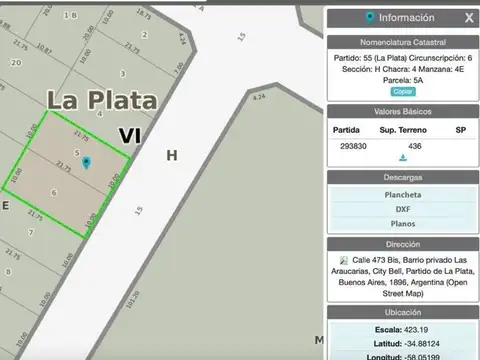Click the Nomenclatura Catastral section header

(x=403, y=42)
